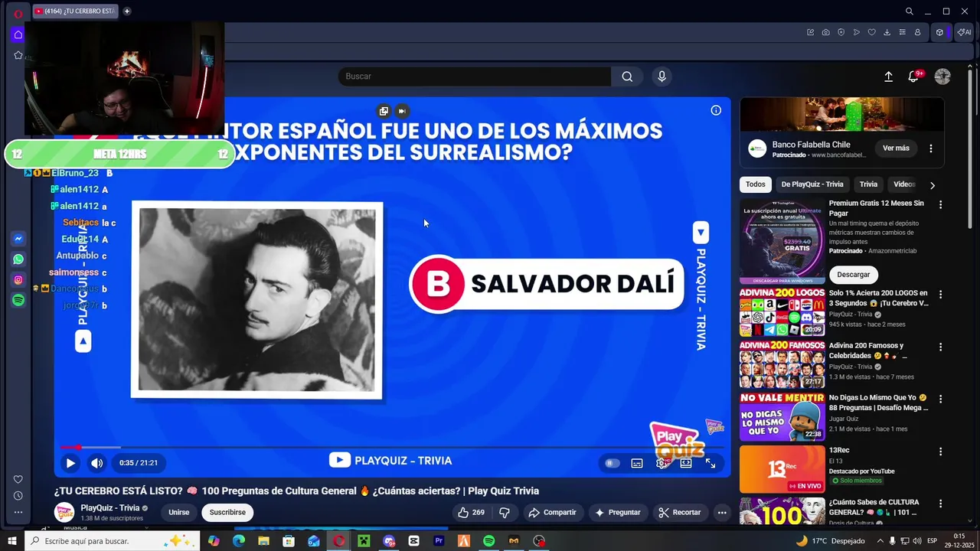The image size is (980, 551).
Task: Toggle subtitles in the player controls
Action: pyautogui.click(x=637, y=463)
